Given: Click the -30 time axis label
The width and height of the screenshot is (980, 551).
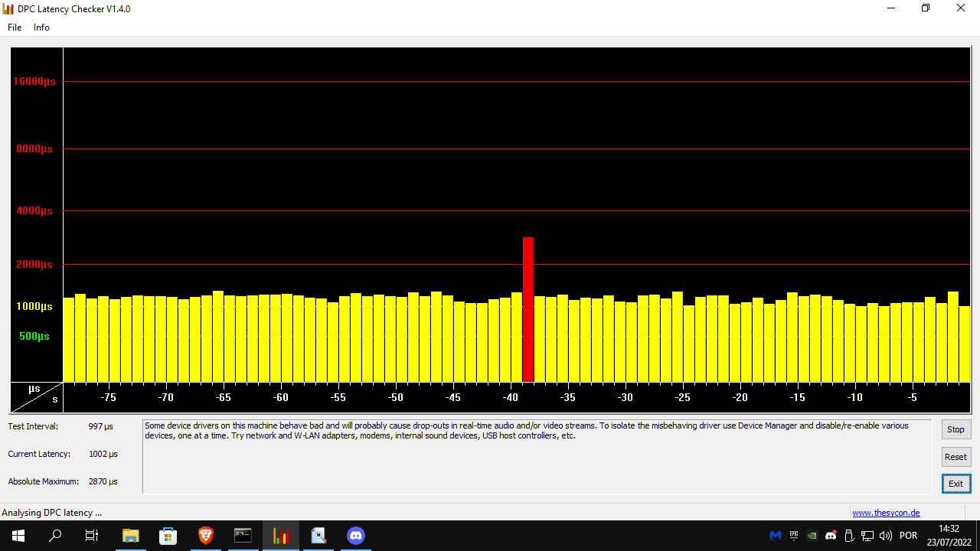Looking at the screenshot, I should [x=625, y=398].
